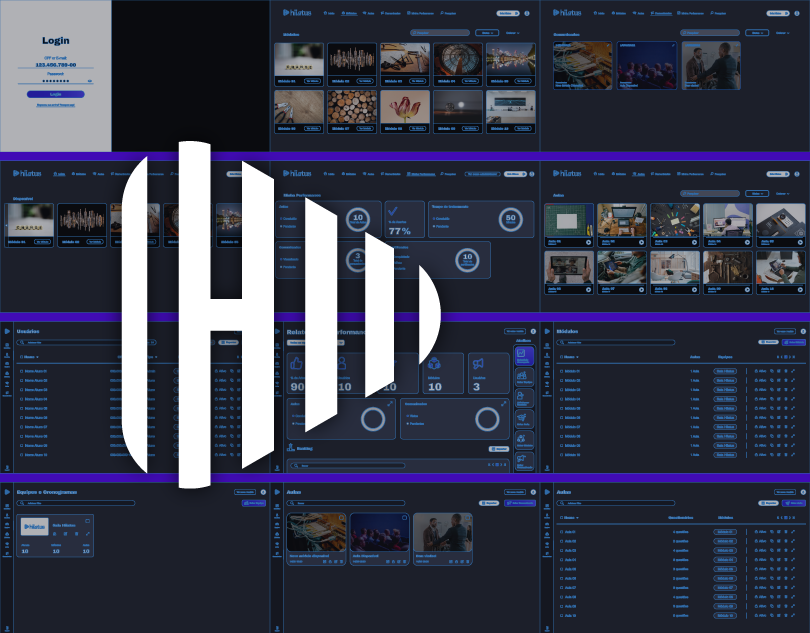This screenshot has width=810, height=633.
Task: Click edit icon in Módulo 01 table row
Action: tap(779, 371)
